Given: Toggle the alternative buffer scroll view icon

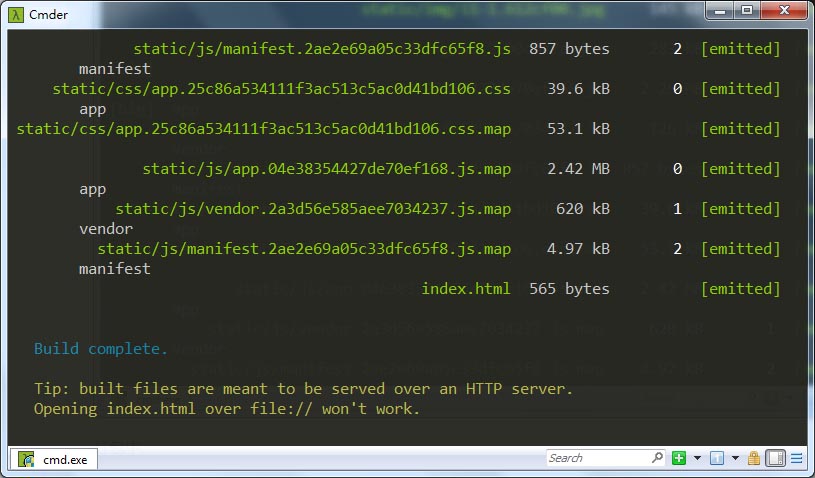Looking at the screenshot, I should click(x=775, y=458).
